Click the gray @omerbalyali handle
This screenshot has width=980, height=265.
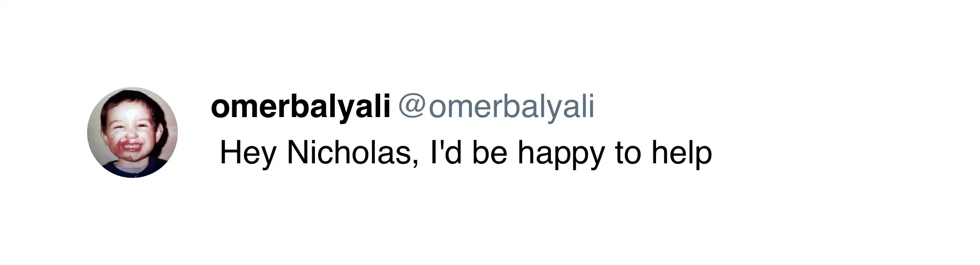[x=496, y=107]
